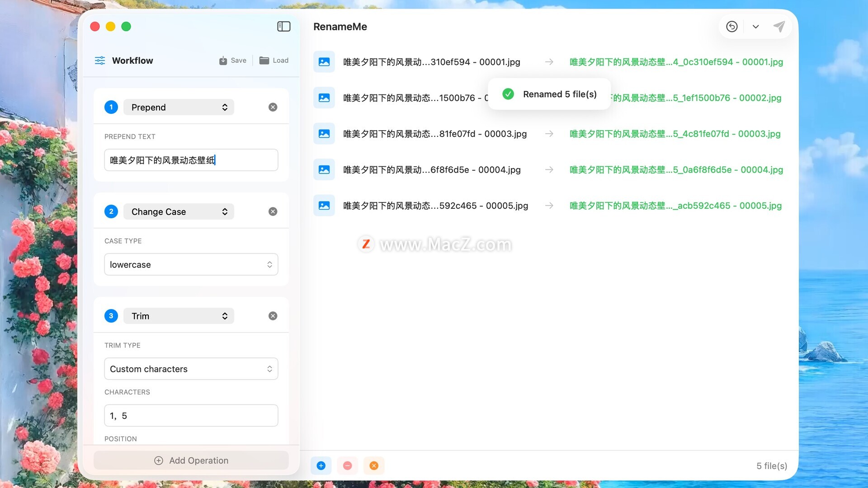Screen dimensions: 868x488
Task: Click the orange clear all files icon
Action: [374, 465]
